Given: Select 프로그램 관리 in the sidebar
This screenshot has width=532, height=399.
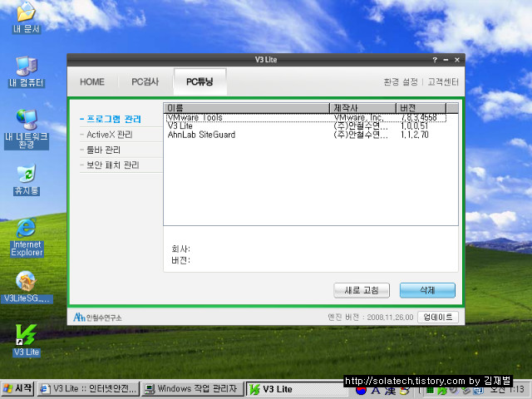Looking at the screenshot, I should (114, 119).
